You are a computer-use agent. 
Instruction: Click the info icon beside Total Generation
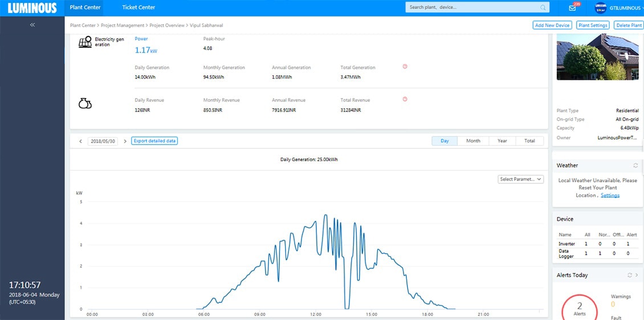coord(405,67)
